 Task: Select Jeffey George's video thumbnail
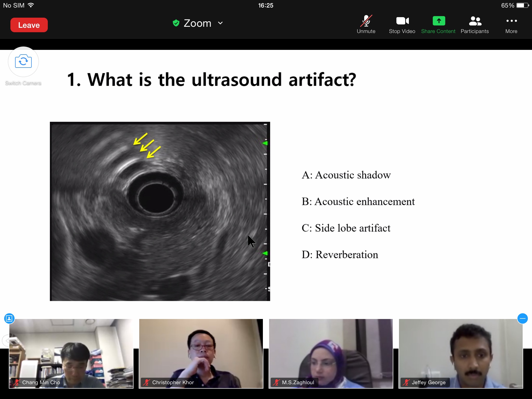[461, 353]
